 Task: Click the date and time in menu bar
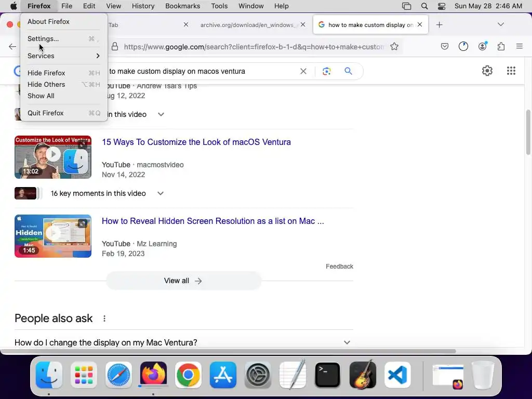tap(488, 6)
